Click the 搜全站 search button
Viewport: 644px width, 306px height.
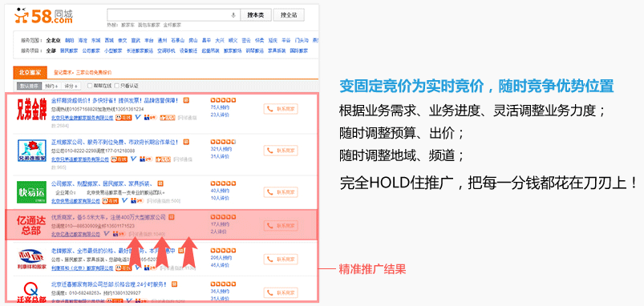click(x=289, y=15)
